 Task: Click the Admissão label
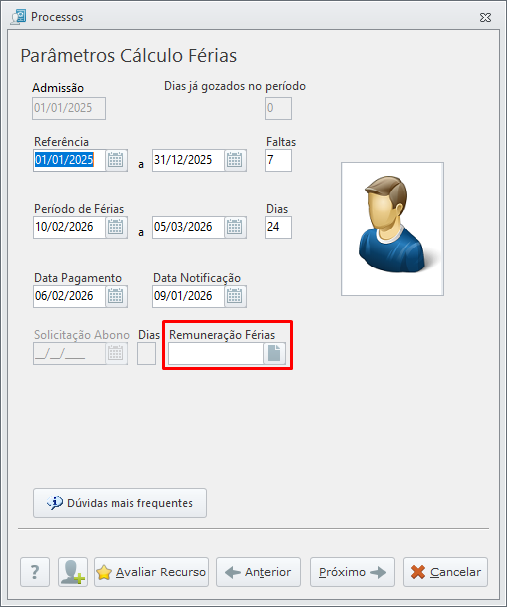click(x=58, y=88)
